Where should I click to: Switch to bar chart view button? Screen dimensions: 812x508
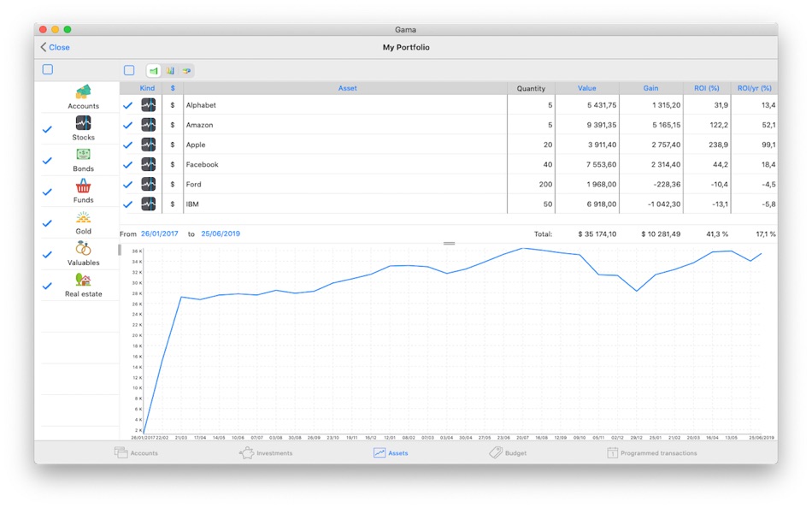[170, 70]
